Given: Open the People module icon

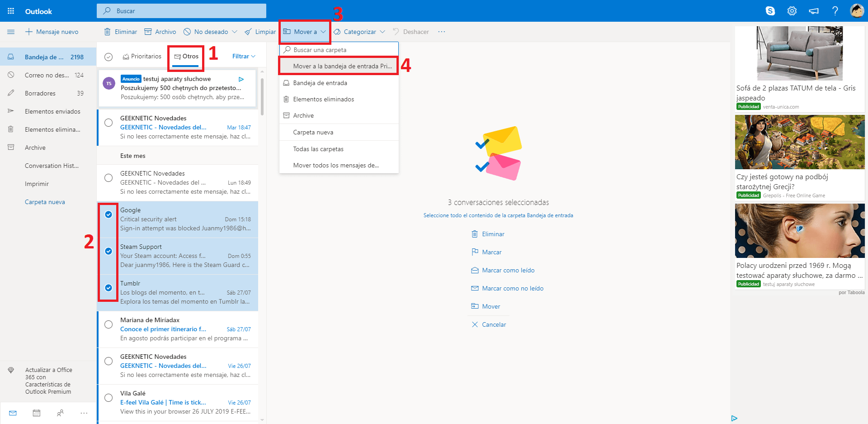Looking at the screenshot, I should click(60, 413).
